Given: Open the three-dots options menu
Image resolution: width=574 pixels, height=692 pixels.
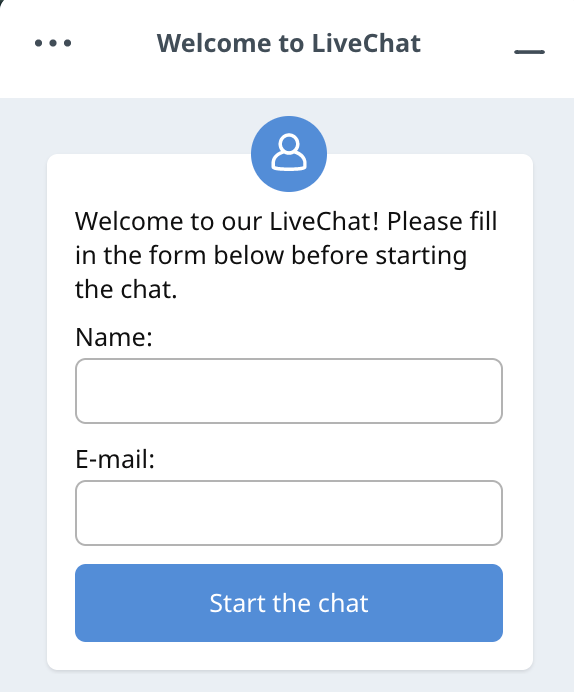Looking at the screenshot, I should coord(53,43).
